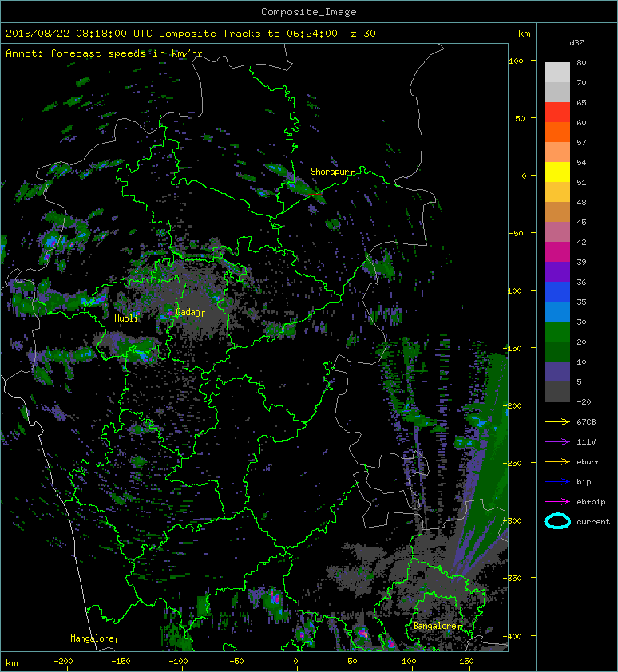This screenshot has width=618, height=672.
Task: Click the yellow 51-54 dBZ color swatch
Action: point(557,172)
